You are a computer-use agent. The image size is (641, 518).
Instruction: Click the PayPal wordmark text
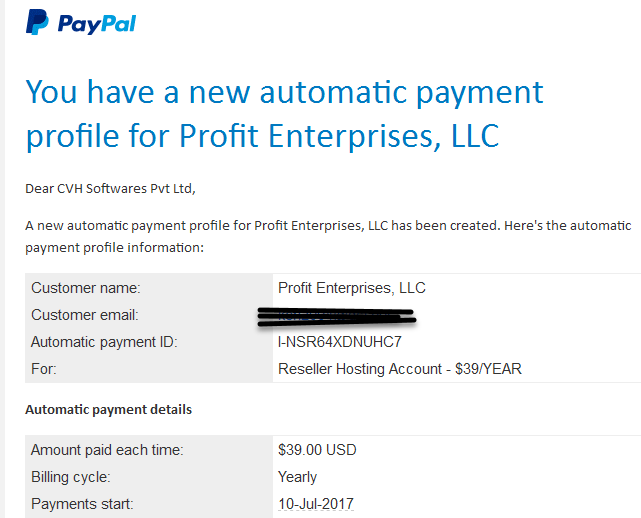pos(97,24)
